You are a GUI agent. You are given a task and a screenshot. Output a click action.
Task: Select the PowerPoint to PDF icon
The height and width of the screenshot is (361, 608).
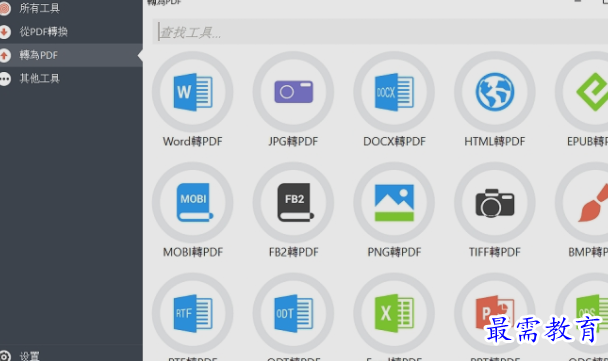tap(495, 313)
